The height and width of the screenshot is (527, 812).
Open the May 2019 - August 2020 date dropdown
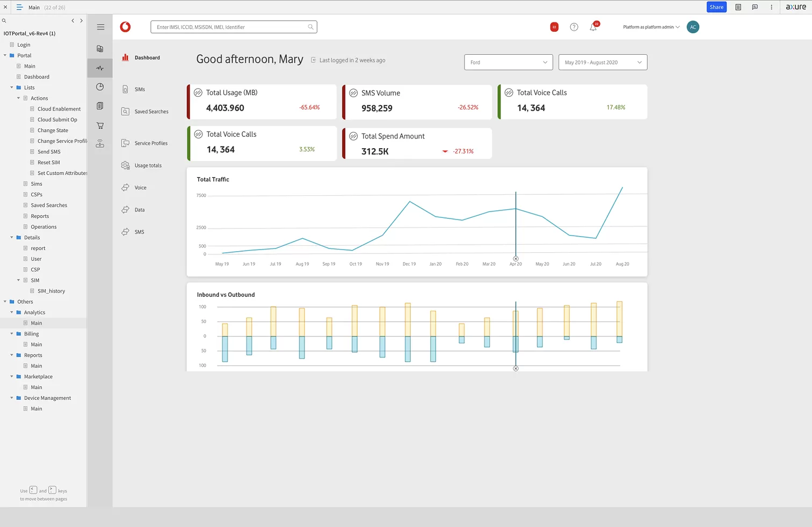point(603,62)
